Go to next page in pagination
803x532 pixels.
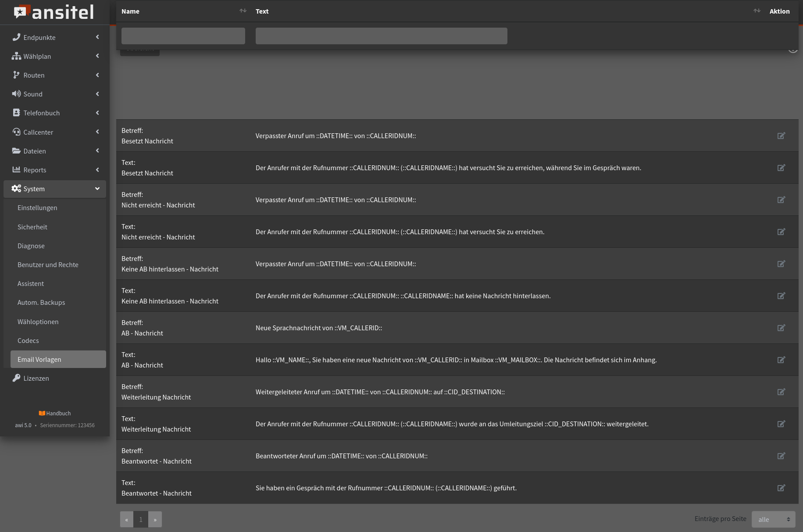coord(155,520)
